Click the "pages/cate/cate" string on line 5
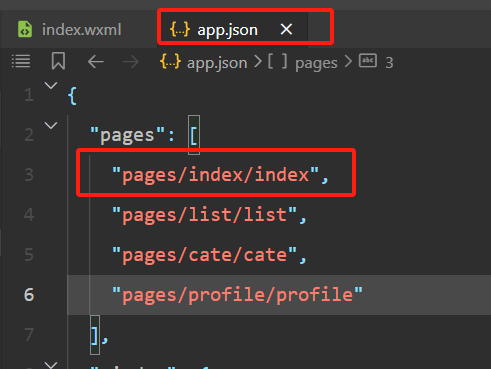Viewport: 491px width, 369px height. (204, 255)
